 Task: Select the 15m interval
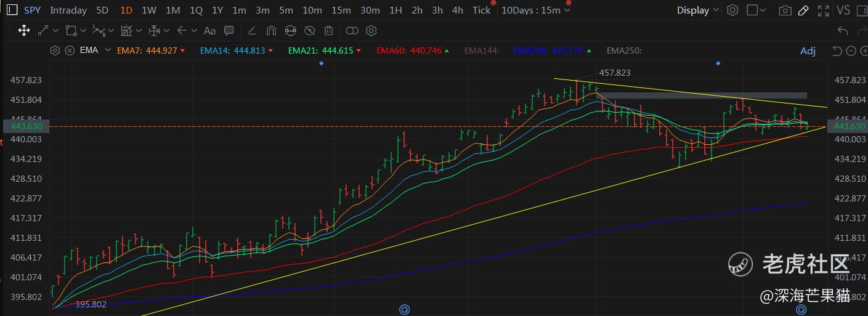341,10
